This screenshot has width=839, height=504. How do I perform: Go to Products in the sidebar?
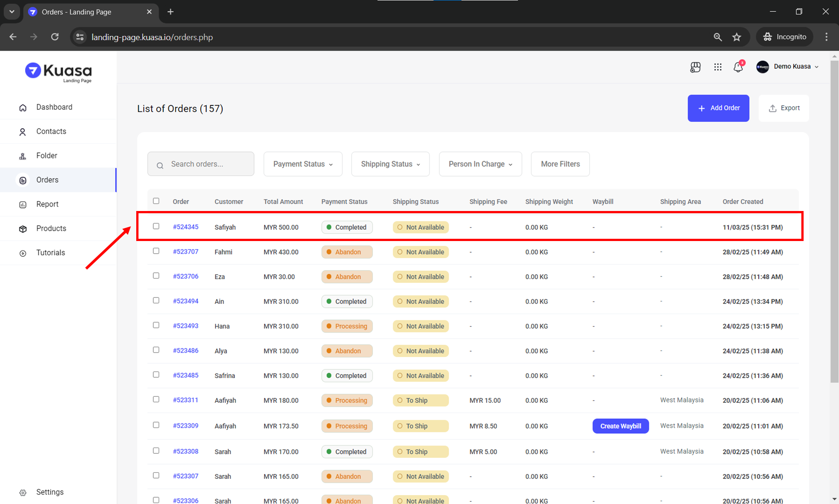[51, 228]
